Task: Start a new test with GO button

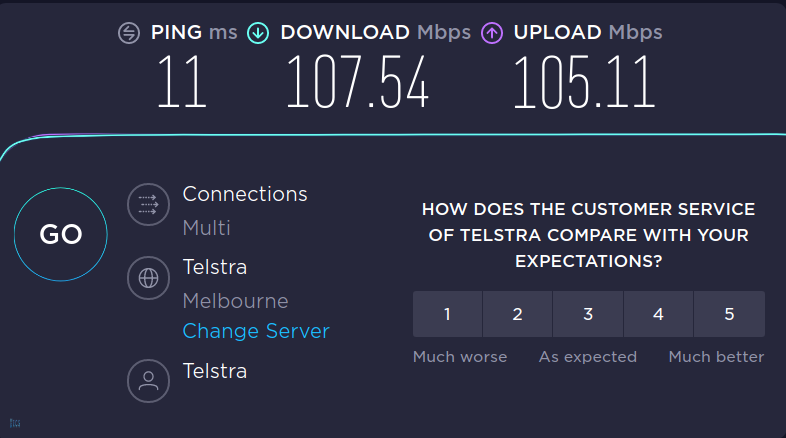Action: tap(61, 234)
